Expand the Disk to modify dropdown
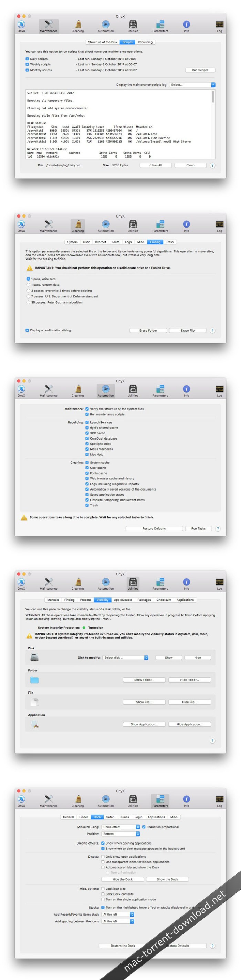Screen dimensions: 241x980 (x=125, y=658)
